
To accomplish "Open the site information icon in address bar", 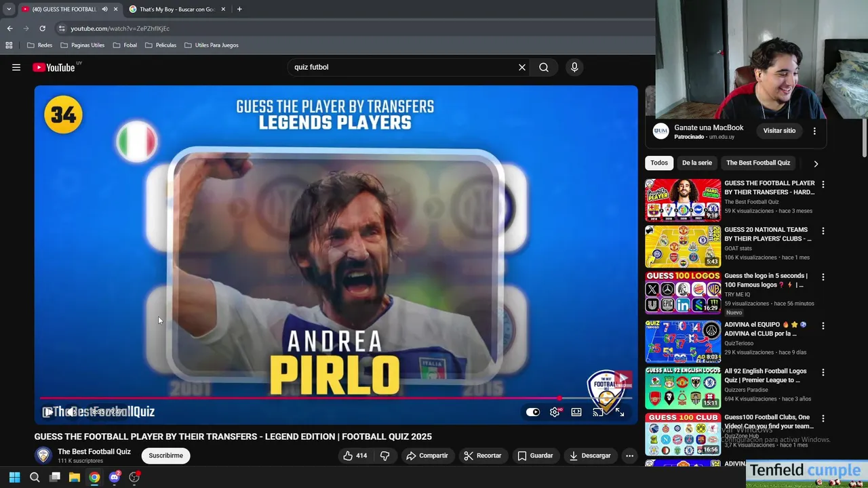I will click(x=62, y=28).
